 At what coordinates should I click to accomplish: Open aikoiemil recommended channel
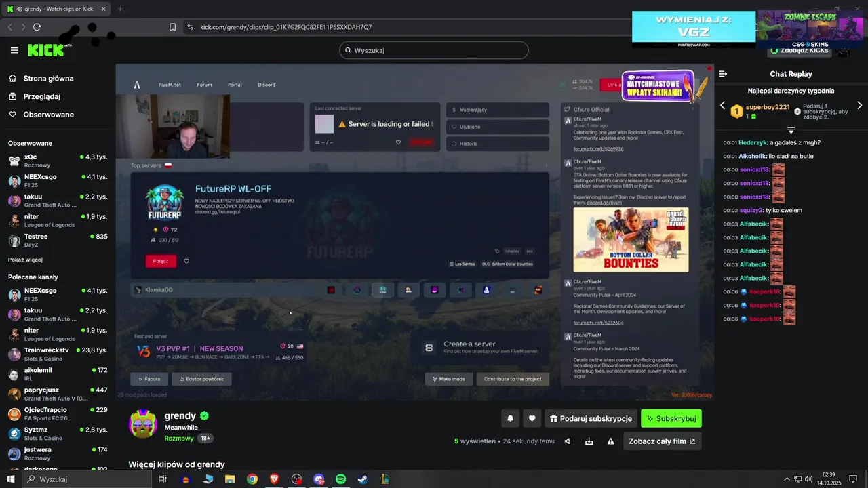click(x=57, y=374)
